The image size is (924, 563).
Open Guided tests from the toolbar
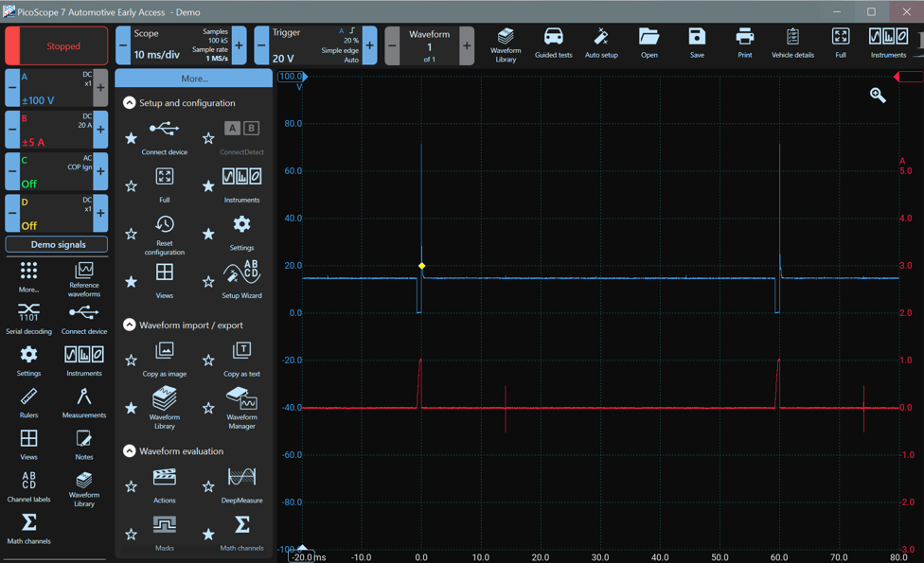(553, 43)
